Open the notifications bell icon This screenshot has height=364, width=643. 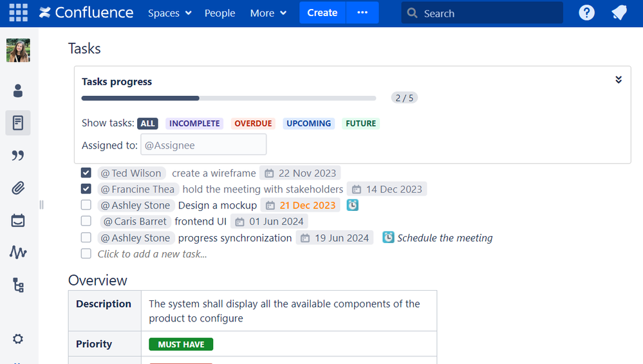click(619, 13)
